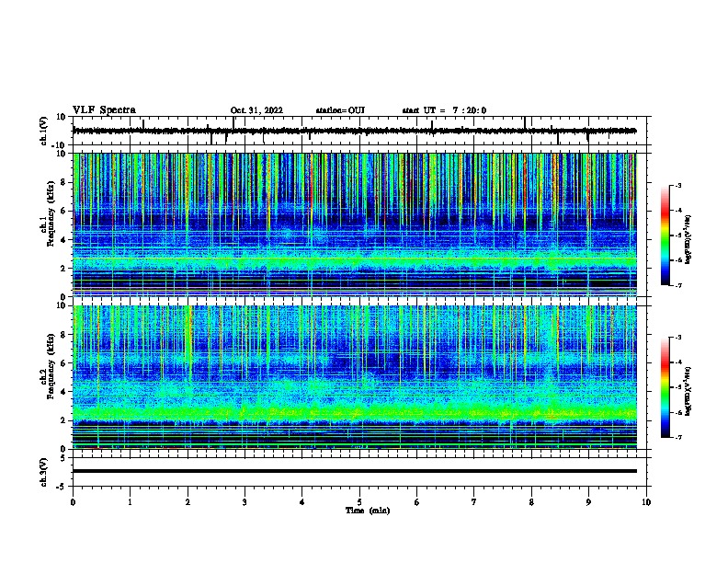Click the "station=OUI" header label
The image size is (728, 563).
tap(340, 110)
